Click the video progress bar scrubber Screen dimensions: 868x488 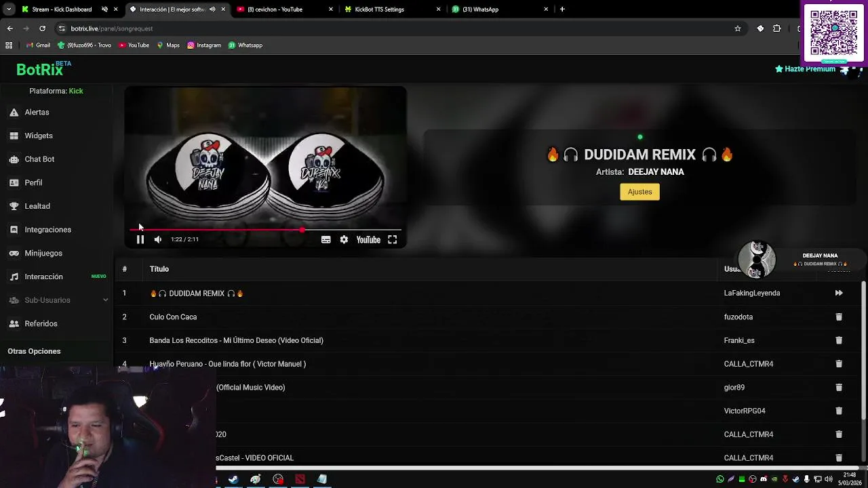click(302, 230)
